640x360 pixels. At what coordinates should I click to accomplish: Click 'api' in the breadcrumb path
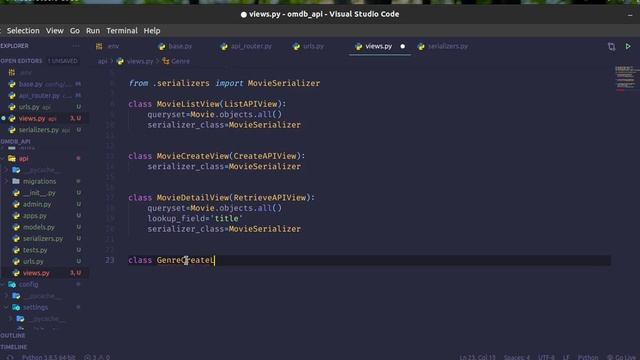pyautogui.click(x=102, y=61)
